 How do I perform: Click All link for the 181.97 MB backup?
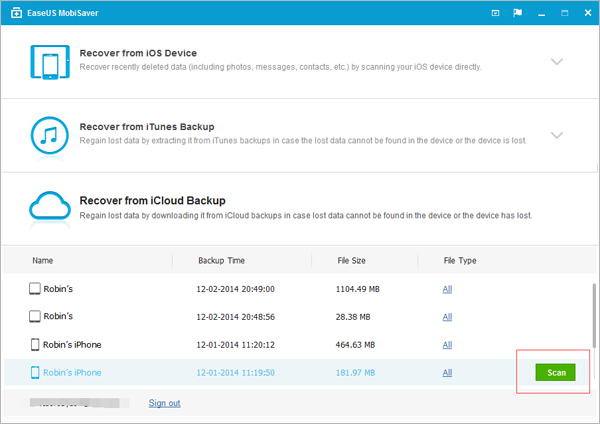pos(448,372)
